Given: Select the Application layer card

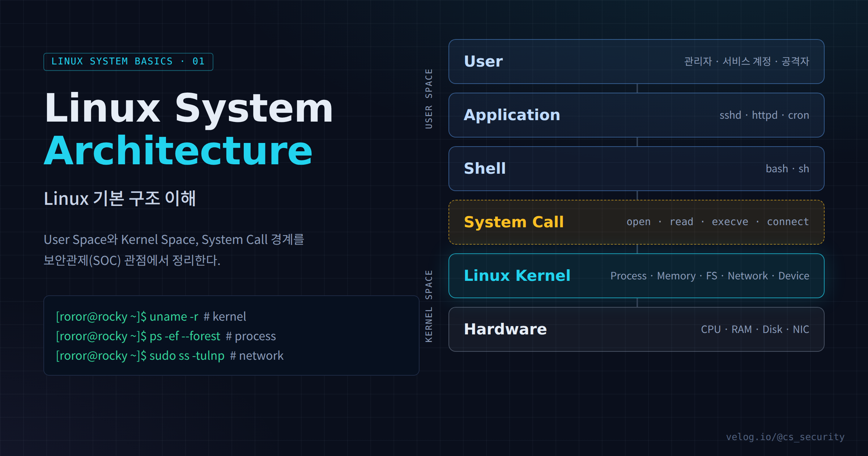Looking at the screenshot, I should 637,115.
